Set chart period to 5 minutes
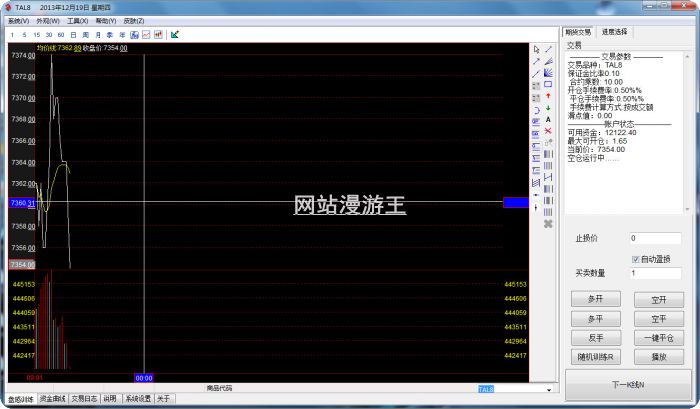The image size is (700, 409). coord(24,35)
